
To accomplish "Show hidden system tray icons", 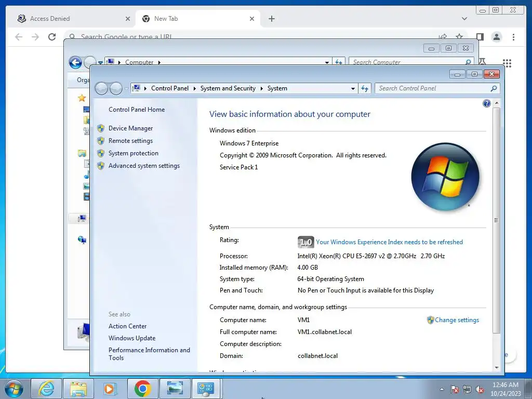I will [x=442, y=389].
